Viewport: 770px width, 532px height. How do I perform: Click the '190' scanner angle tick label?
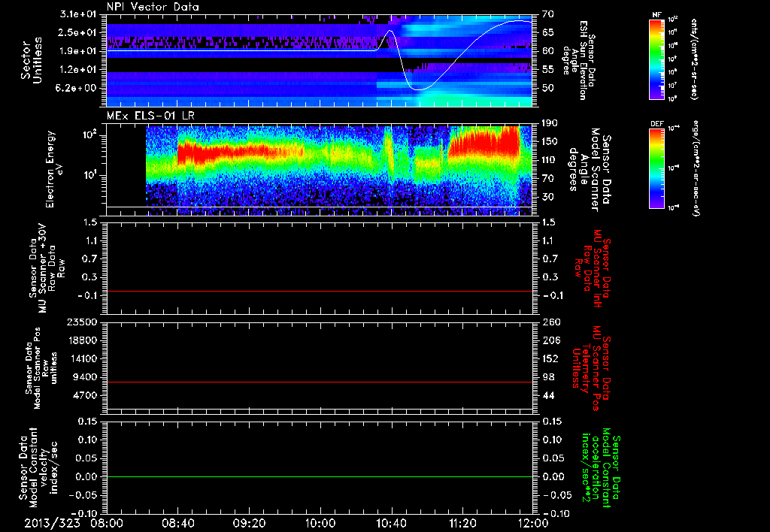550,123
